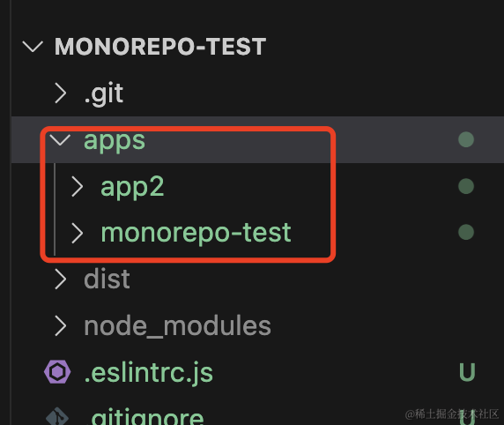Click the status dot beside apps

[x=466, y=139]
